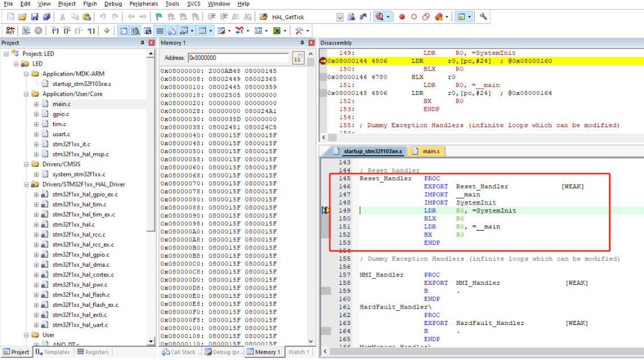Click the Disassembly scroll-left arrow
The width and height of the screenshot is (644, 360).
click(324, 137)
